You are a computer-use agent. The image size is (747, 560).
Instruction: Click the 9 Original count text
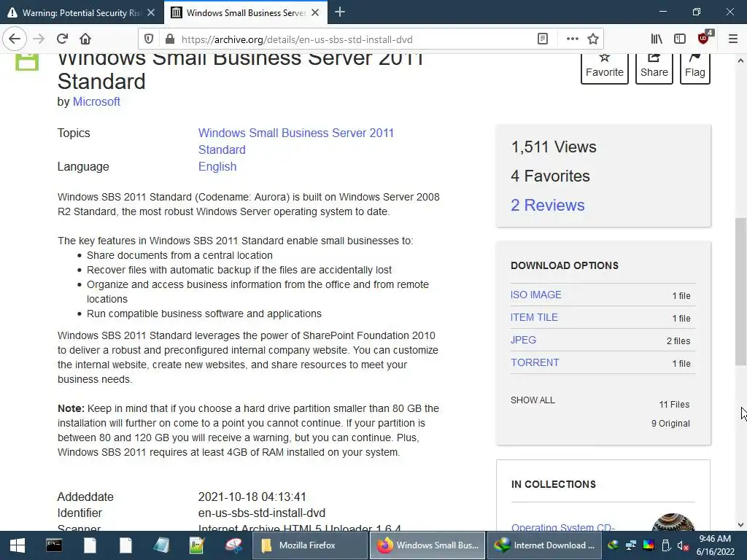point(670,424)
